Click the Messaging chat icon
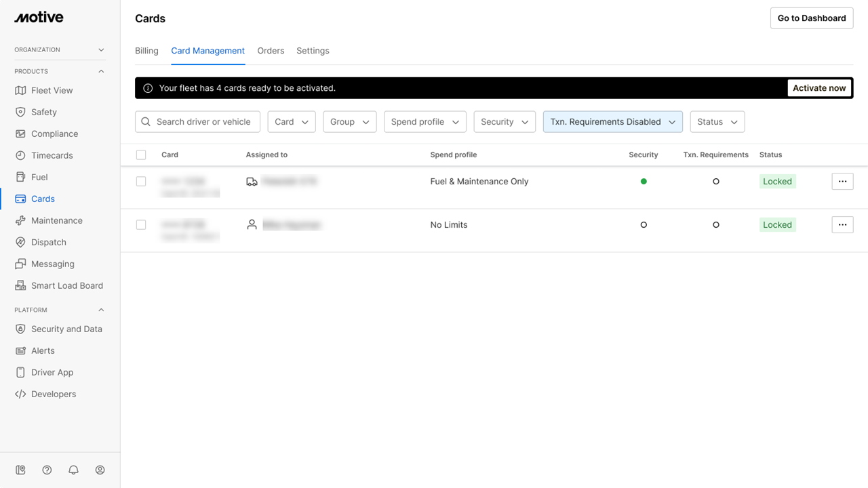The image size is (868, 488). 20,264
